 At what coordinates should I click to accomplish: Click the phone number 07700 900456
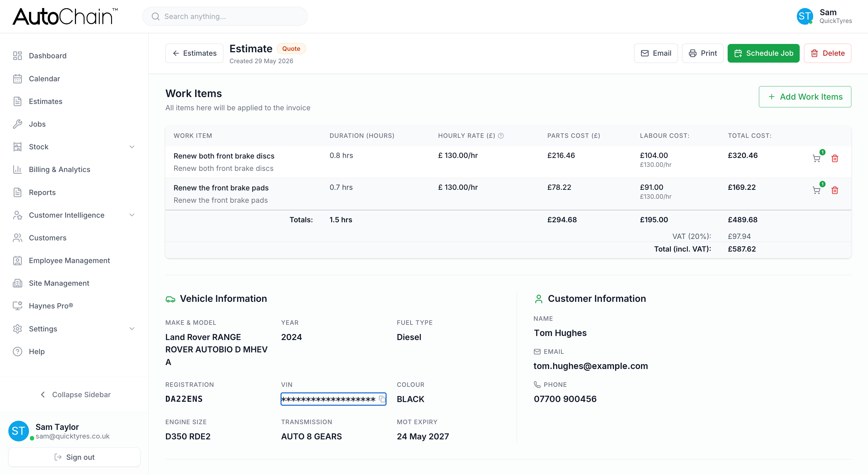pos(565,399)
